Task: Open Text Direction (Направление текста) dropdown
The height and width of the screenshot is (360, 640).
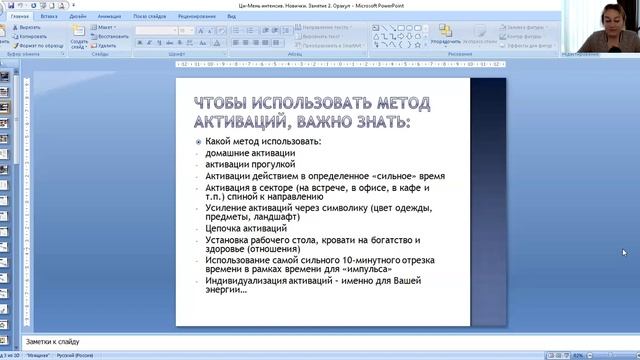Action: 323,27
